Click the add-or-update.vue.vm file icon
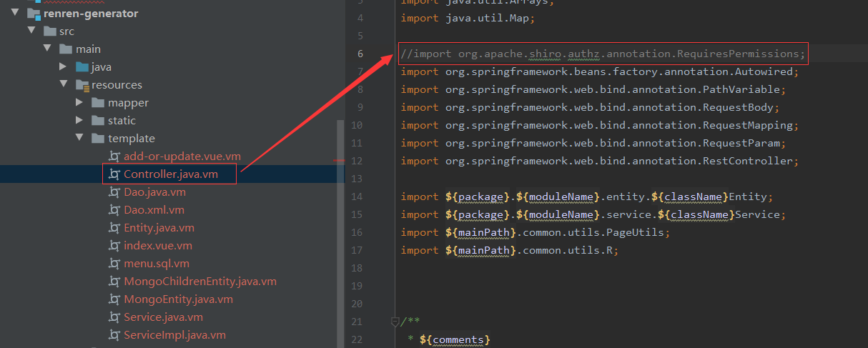 click(114, 156)
